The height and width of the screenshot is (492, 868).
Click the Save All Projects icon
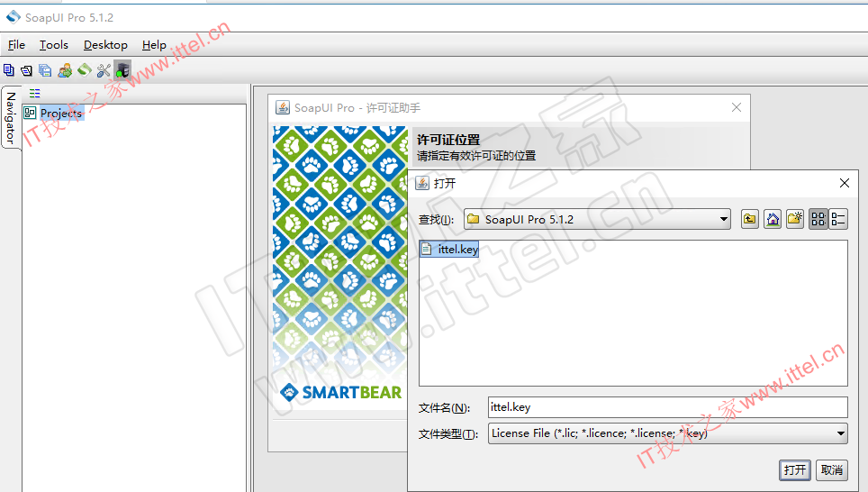click(45, 70)
